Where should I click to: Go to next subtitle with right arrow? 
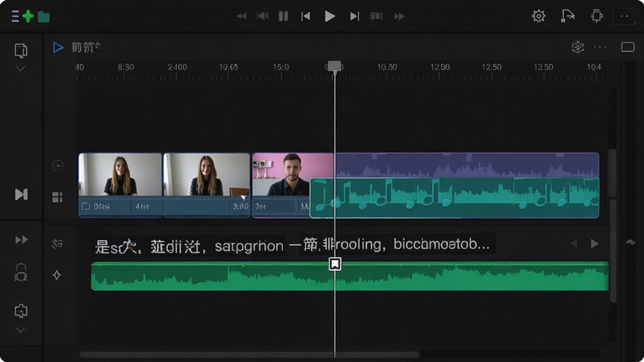[594, 244]
